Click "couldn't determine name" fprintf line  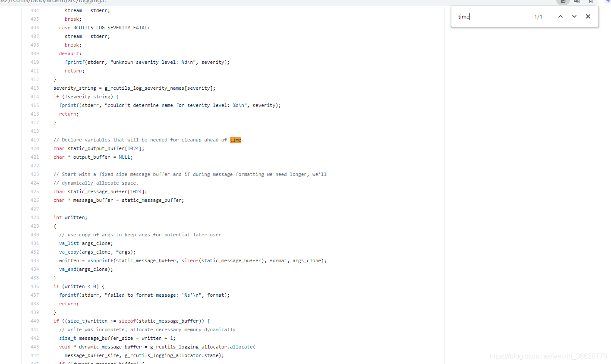(170, 105)
